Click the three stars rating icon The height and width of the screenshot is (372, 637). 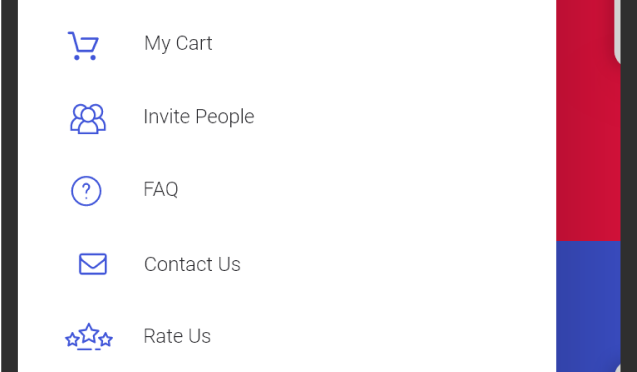click(x=89, y=337)
